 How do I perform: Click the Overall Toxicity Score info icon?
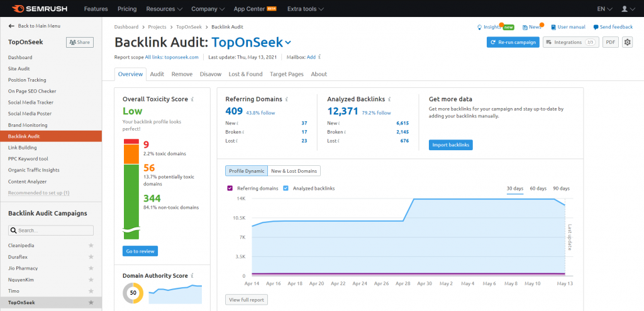[x=192, y=99]
